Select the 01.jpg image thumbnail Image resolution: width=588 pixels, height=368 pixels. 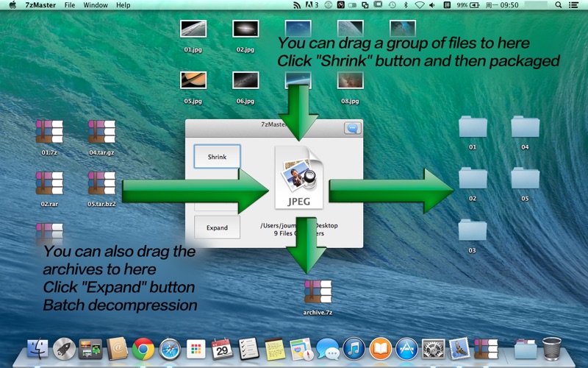[193, 29]
